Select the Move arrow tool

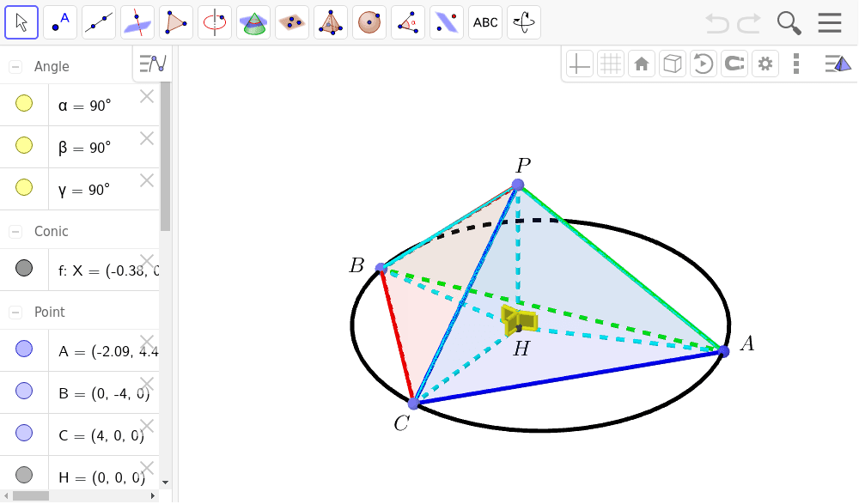coord(21,22)
